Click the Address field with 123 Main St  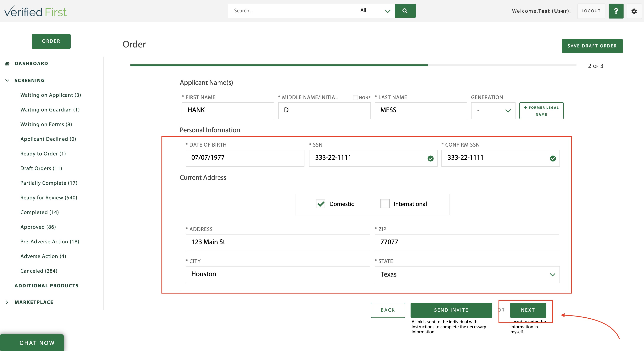[x=278, y=243]
